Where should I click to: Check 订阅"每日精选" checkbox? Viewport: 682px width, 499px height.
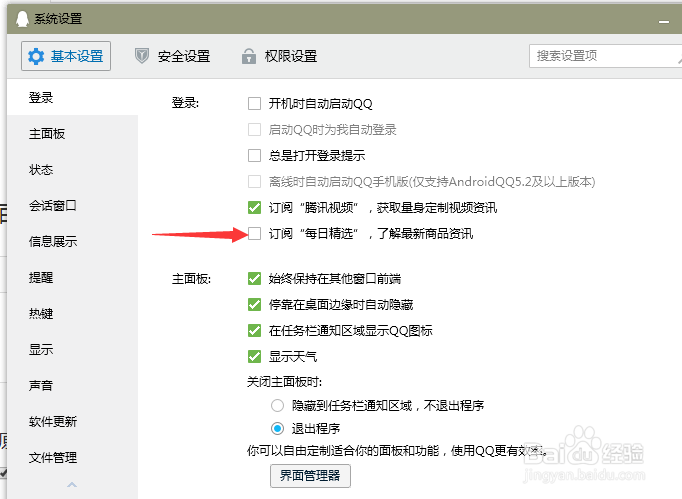pos(254,234)
